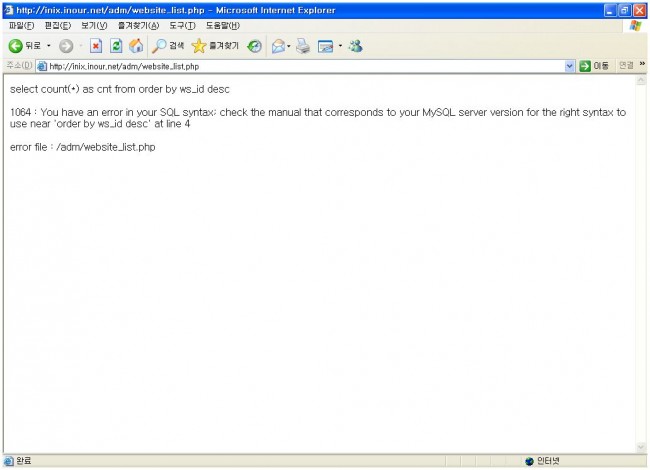Click the Refresh page icon
Image resolution: width=650 pixels, height=470 pixels.
pyautogui.click(x=116, y=46)
